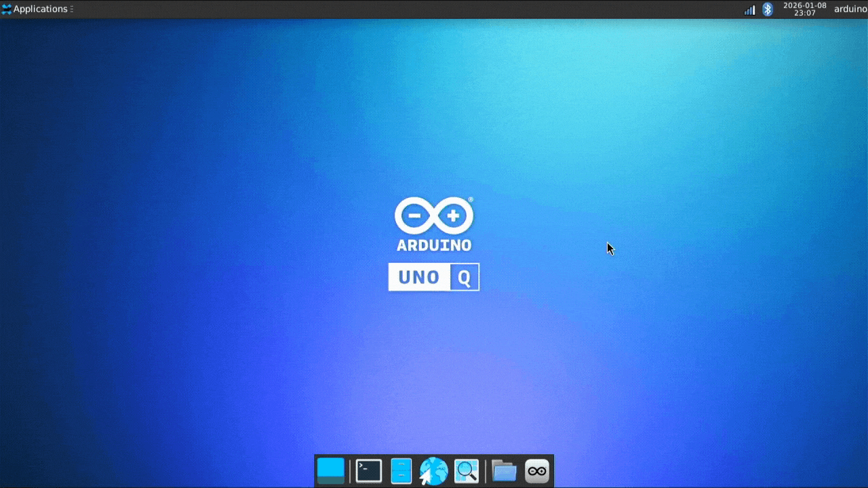This screenshot has height=488, width=868.
Task: Click the handle right of Applications
Action: 72,9
